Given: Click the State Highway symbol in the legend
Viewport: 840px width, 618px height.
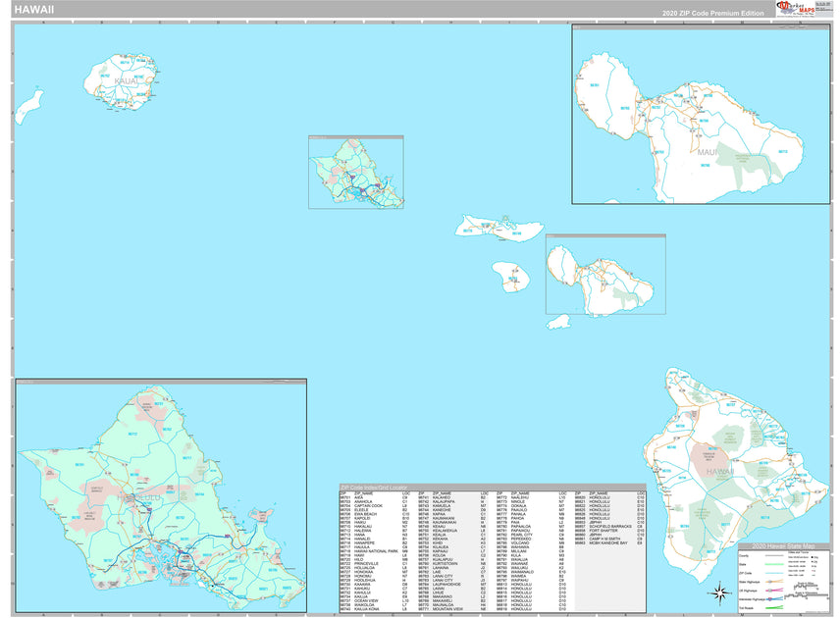Looking at the screenshot, I should click(770, 582).
